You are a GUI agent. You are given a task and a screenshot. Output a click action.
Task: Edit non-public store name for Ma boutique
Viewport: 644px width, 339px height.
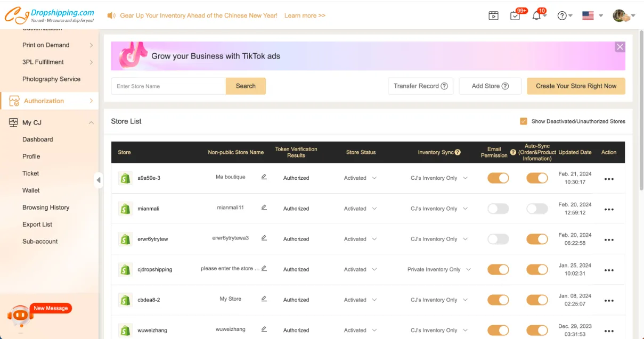tap(264, 177)
